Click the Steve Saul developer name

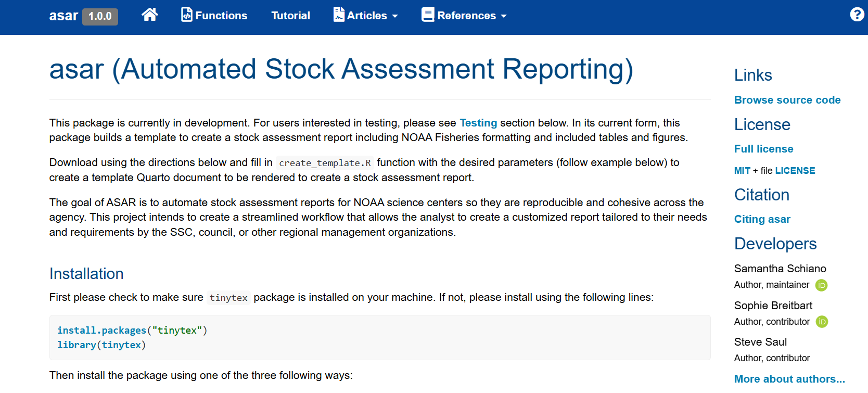point(760,342)
